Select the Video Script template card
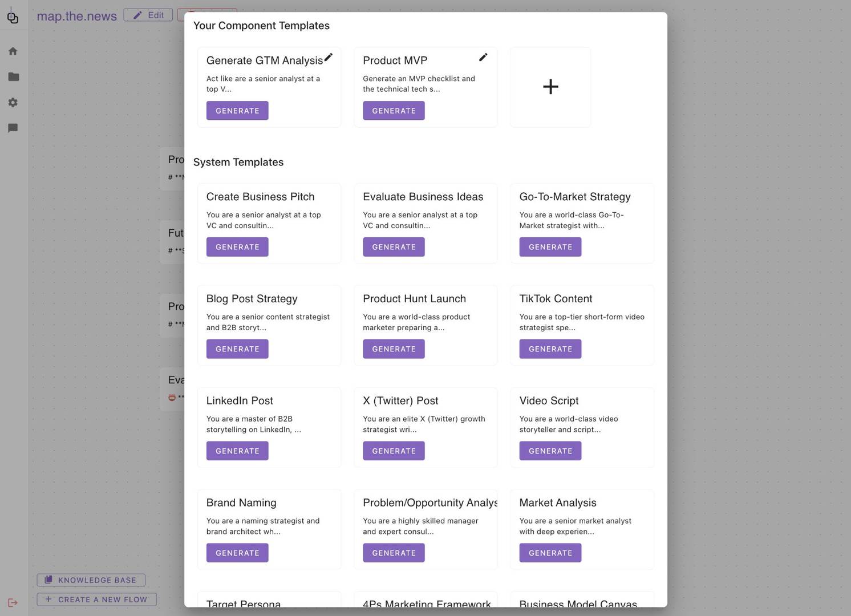The width and height of the screenshot is (851, 616). [x=582, y=410]
